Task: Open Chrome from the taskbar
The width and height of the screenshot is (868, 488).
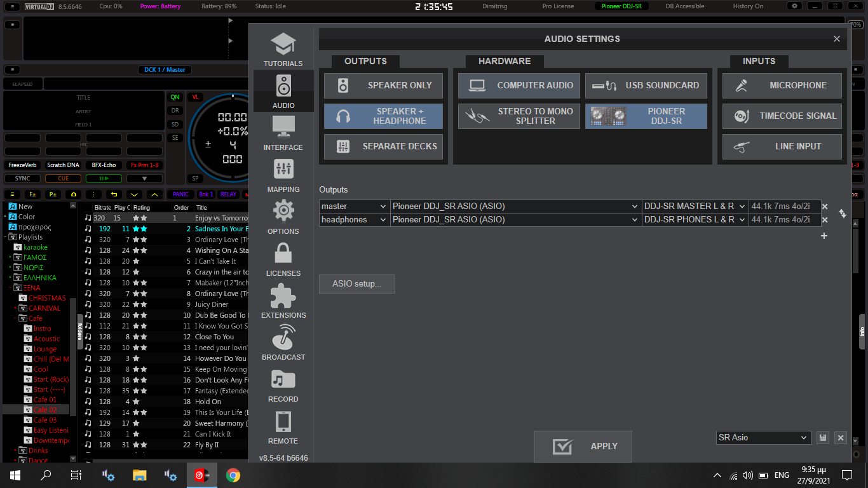Action: click(233, 475)
